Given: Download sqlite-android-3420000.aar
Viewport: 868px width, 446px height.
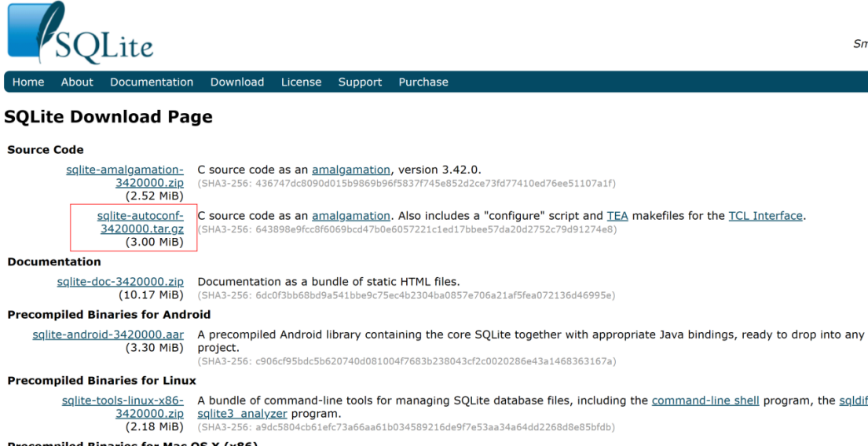Looking at the screenshot, I should pyautogui.click(x=108, y=334).
